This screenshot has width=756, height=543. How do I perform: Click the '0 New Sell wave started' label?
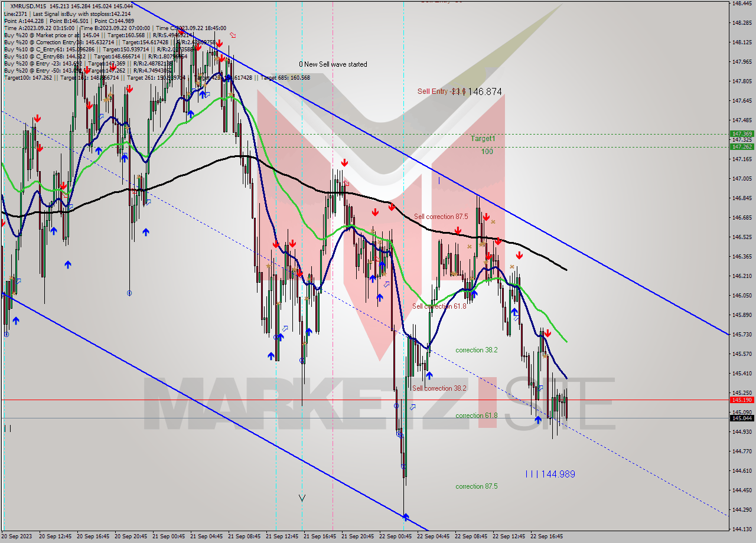[333, 64]
